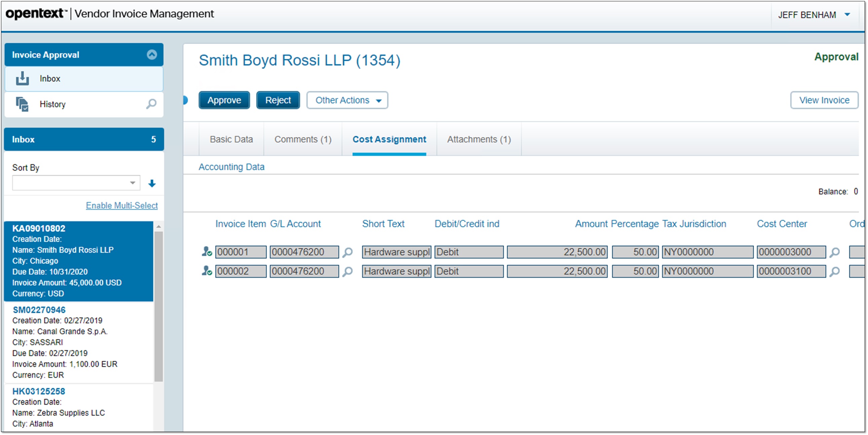The height and width of the screenshot is (435, 868).
Task: Toggle sort direction arrow
Action: 152,183
